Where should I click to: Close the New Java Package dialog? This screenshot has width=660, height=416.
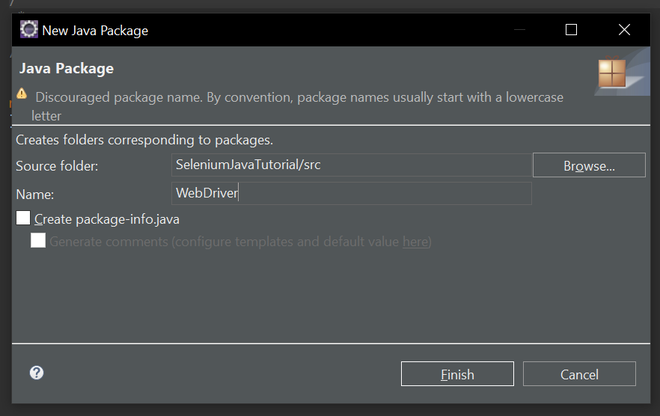pyautogui.click(x=624, y=30)
